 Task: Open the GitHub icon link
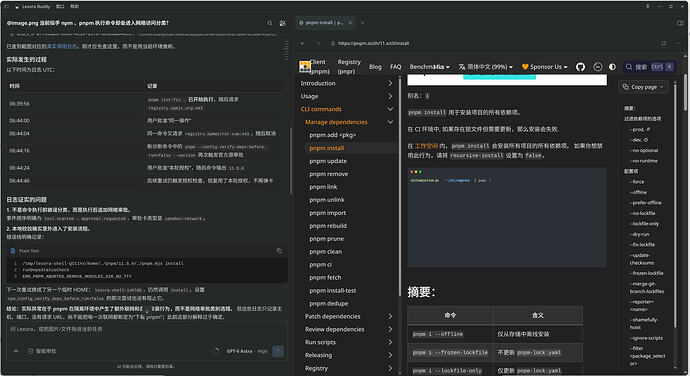[580, 67]
